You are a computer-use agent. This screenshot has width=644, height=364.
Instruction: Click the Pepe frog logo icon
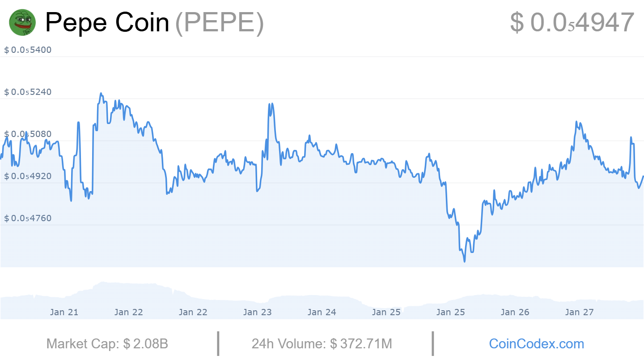[x=22, y=22]
